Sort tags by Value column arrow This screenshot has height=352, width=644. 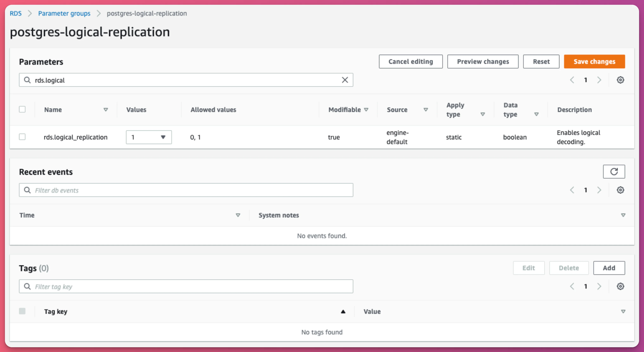coord(623,311)
